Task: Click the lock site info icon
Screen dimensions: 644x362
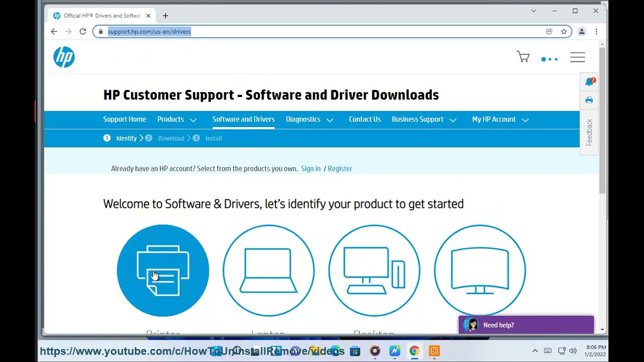Action: (101, 32)
